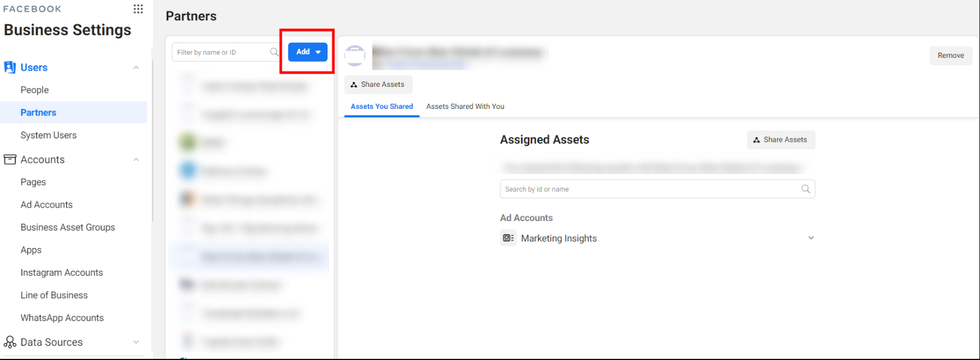This screenshot has width=980, height=360.
Task: Open the Add partner dropdown
Action: tap(308, 52)
